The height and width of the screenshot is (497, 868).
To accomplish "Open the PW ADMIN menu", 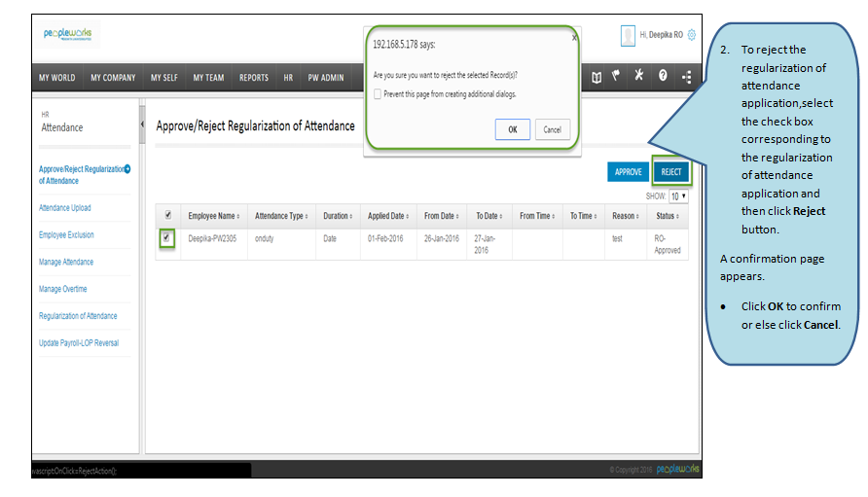I will [x=326, y=78].
